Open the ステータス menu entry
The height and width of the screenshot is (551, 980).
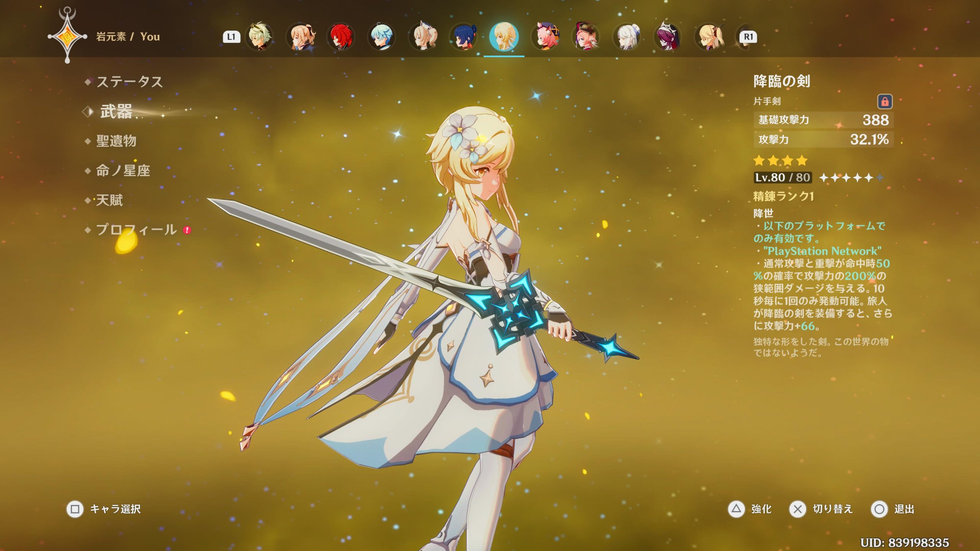click(x=129, y=82)
